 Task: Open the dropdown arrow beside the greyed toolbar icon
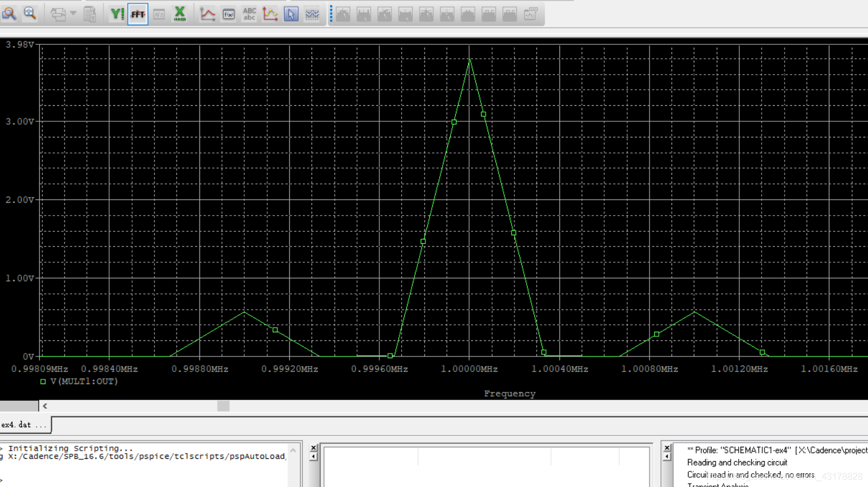pyautogui.click(x=73, y=14)
